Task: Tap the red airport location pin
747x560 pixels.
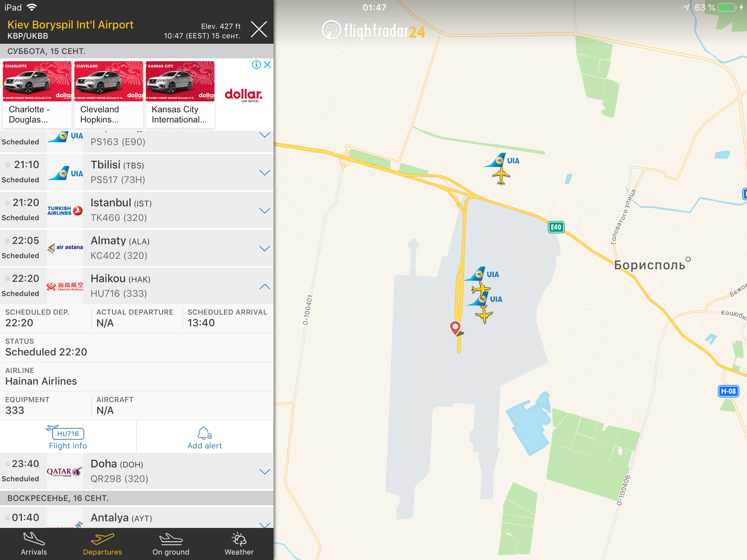Action: pos(455,327)
